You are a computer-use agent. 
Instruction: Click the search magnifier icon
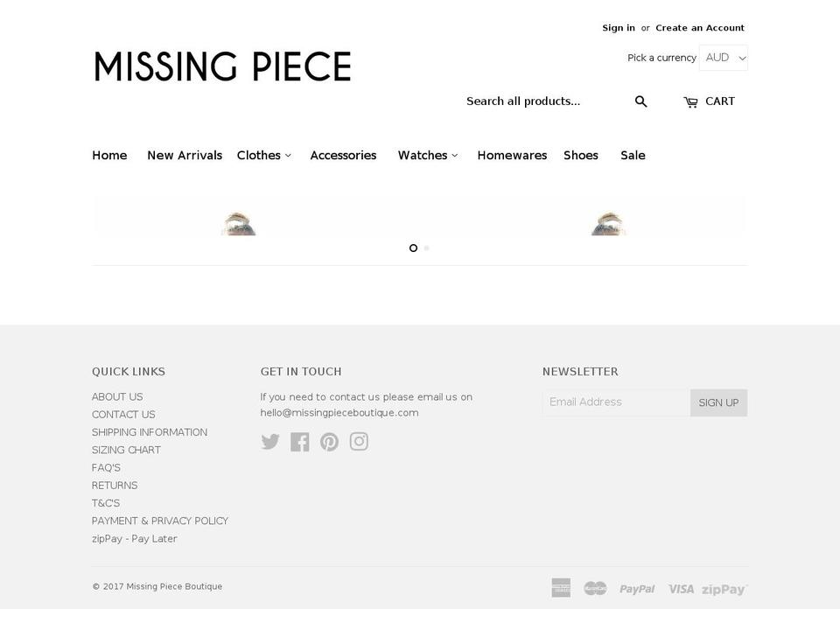coord(641,101)
